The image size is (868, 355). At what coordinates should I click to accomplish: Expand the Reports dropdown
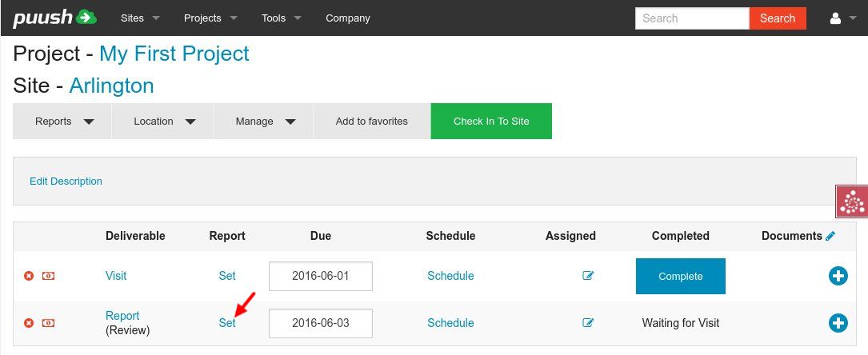click(63, 122)
